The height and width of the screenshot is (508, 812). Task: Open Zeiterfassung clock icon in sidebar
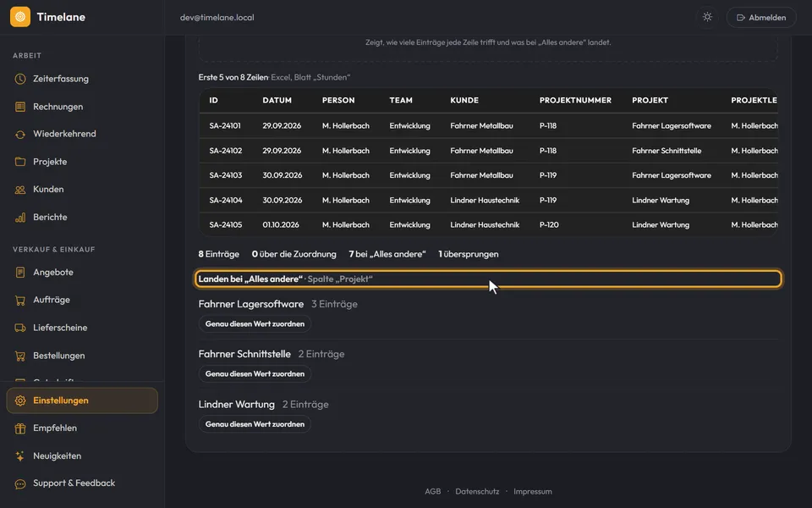[x=20, y=79]
